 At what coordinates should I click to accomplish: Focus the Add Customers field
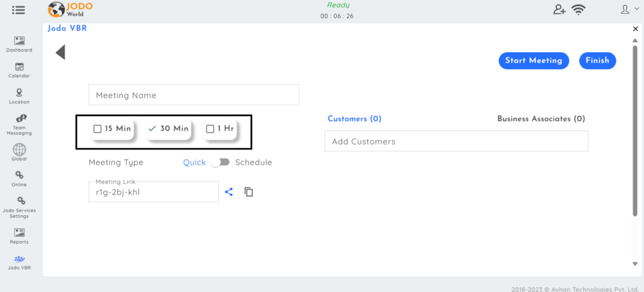point(457,141)
